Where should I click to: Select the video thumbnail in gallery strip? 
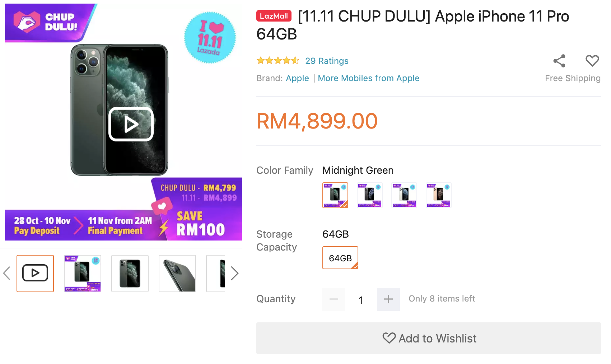pos(35,273)
